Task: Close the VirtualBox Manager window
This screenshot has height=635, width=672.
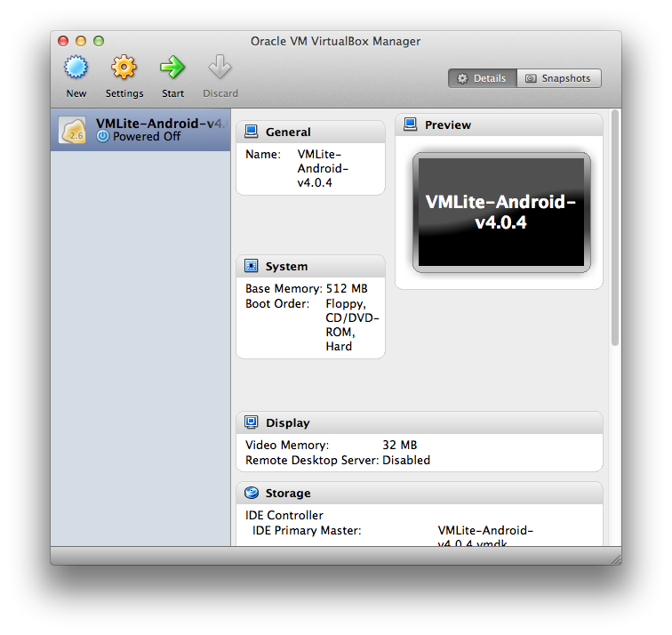Action: click(63, 41)
